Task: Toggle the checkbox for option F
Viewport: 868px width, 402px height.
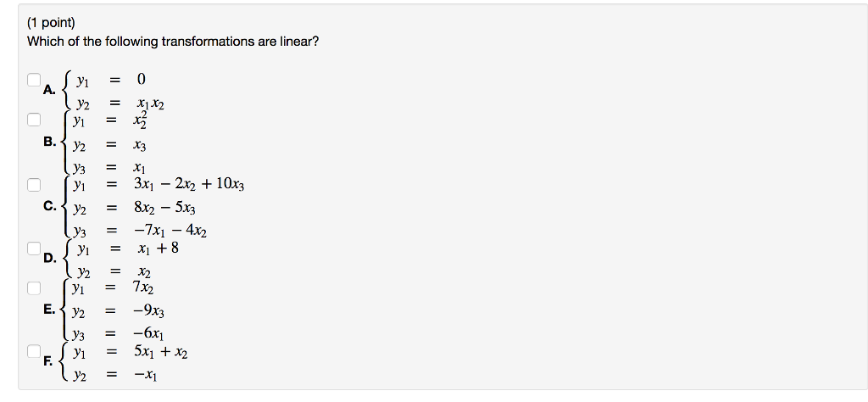Action: pyautogui.click(x=34, y=351)
